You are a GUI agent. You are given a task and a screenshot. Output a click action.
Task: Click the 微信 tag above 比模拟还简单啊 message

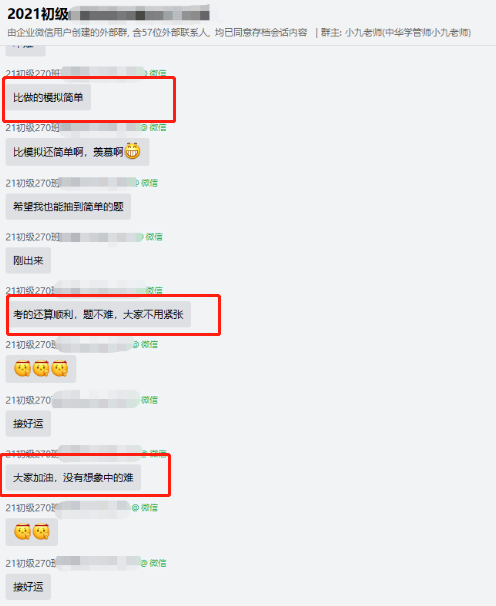(x=158, y=128)
